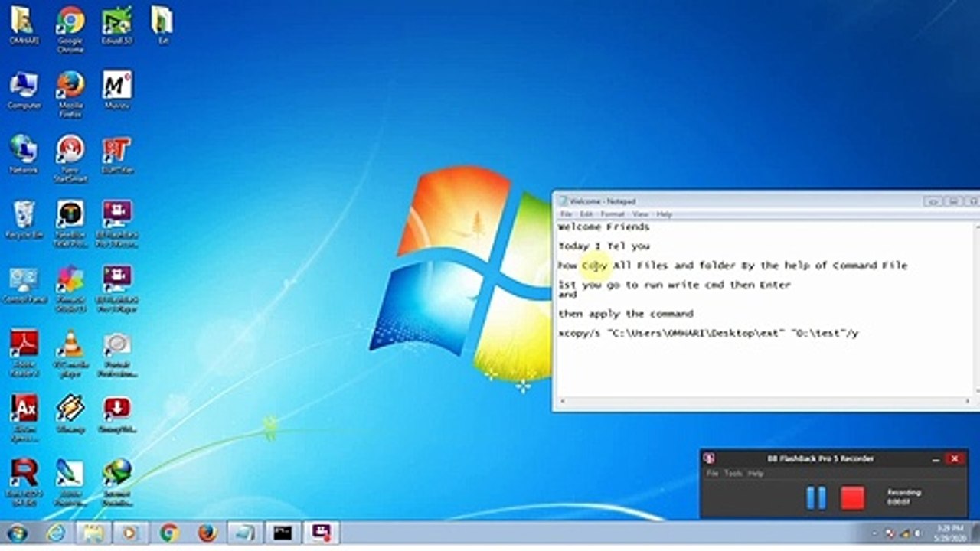Open the Internet Download Manager desktop shortcut
Viewport: 980px width, 551px height.
coord(117,484)
